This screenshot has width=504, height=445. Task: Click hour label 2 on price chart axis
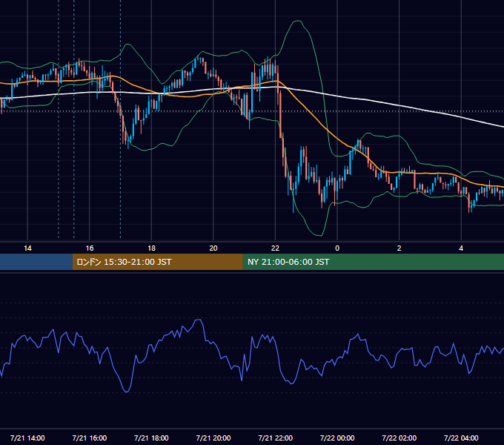[x=399, y=248]
